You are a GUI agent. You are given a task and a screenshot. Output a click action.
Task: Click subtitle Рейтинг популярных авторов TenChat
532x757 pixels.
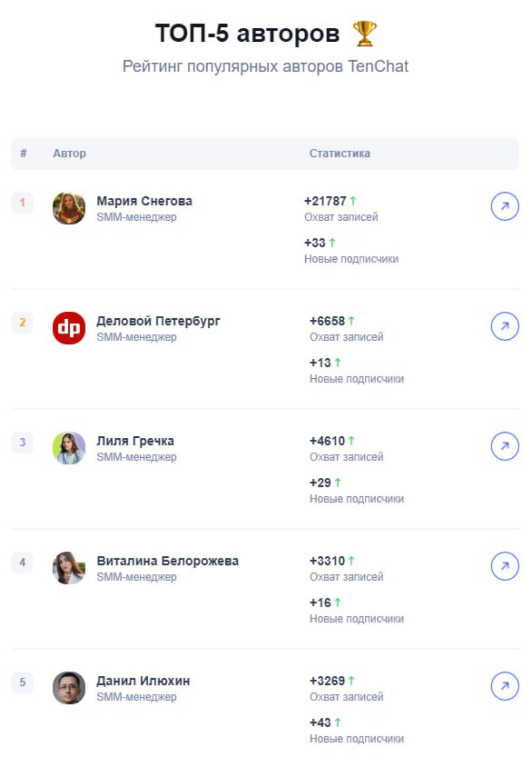[x=265, y=67]
